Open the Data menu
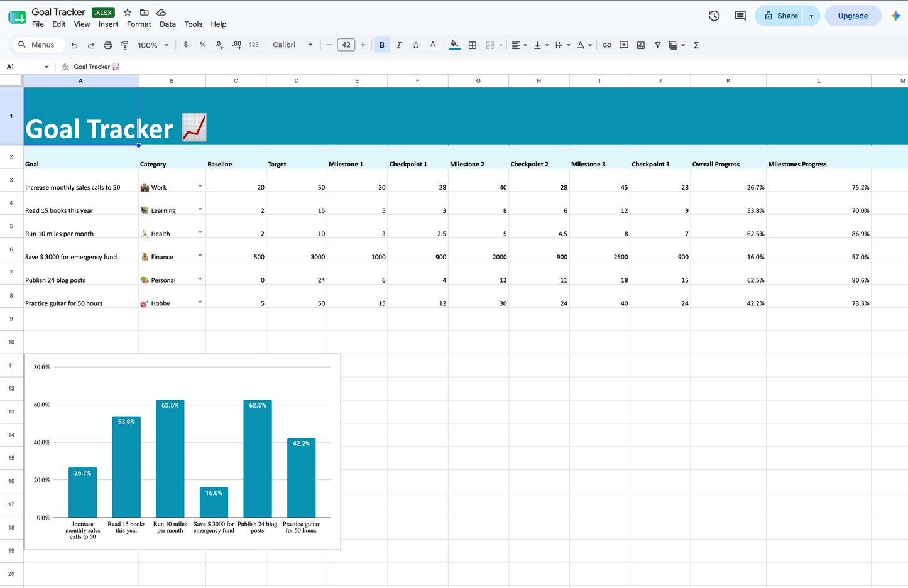 [168, 24]
